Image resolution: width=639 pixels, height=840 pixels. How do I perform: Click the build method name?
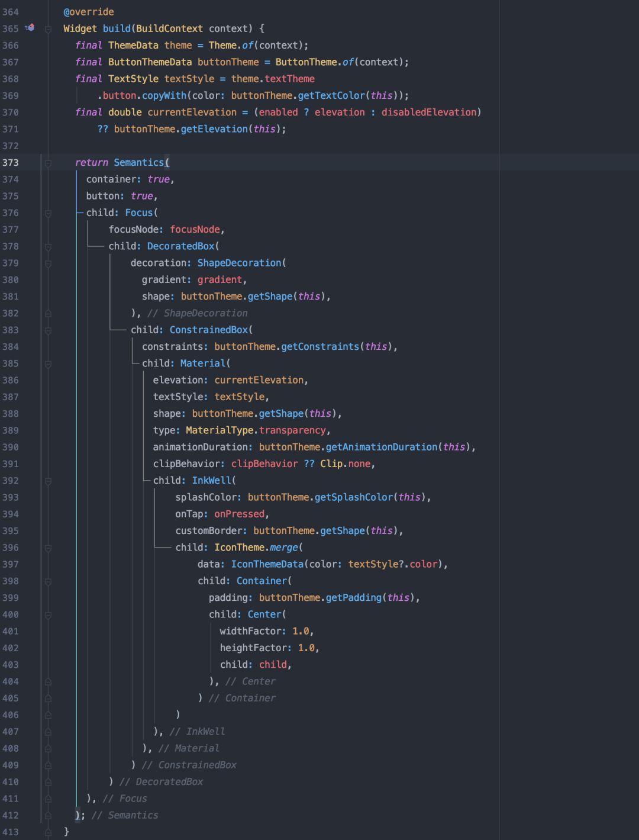(117, 28)
